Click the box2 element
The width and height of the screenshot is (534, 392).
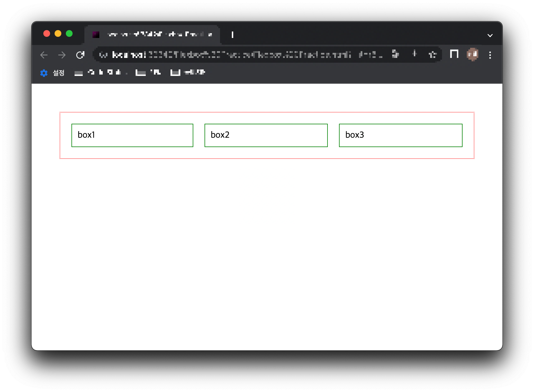266,135
